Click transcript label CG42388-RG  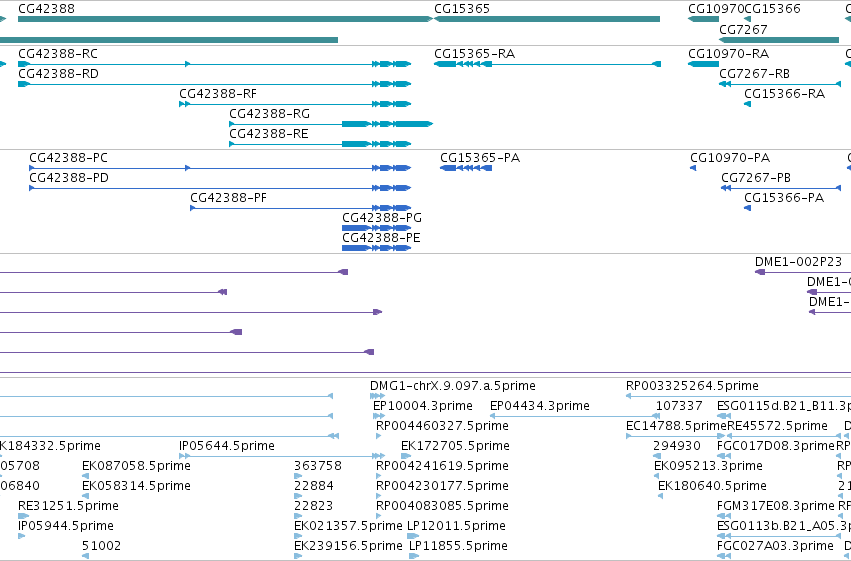pyautogui.click(x=269, y=114)
